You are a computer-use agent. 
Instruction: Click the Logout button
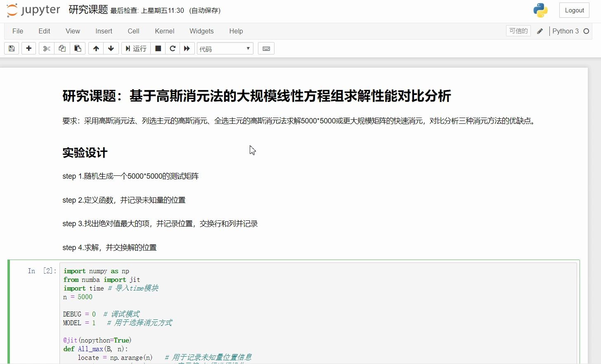click(x=574, y=10)
